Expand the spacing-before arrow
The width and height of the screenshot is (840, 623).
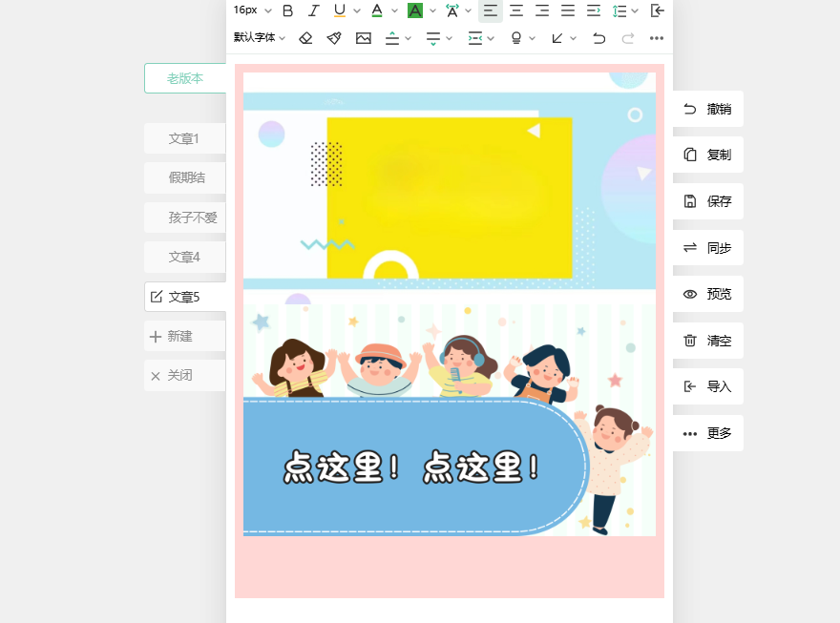click(x=409, y=38)
